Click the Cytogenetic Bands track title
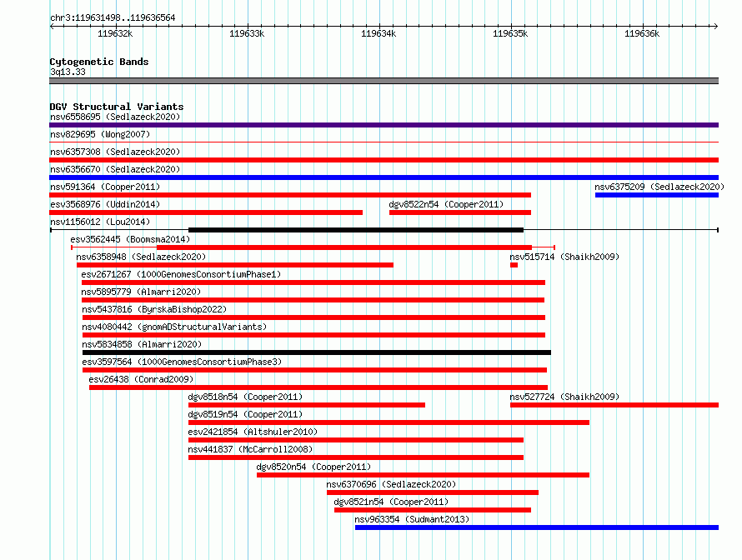Viewport: 742px width, 560px height. point(99,62)
